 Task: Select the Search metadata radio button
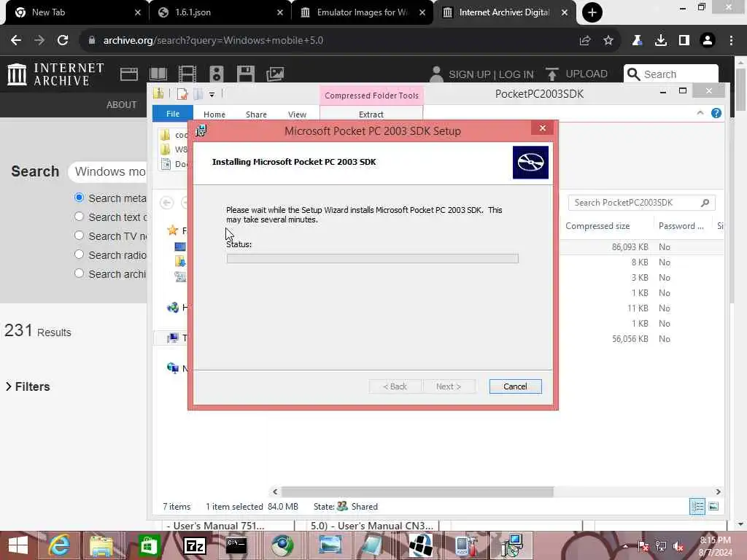pos(79,198)
